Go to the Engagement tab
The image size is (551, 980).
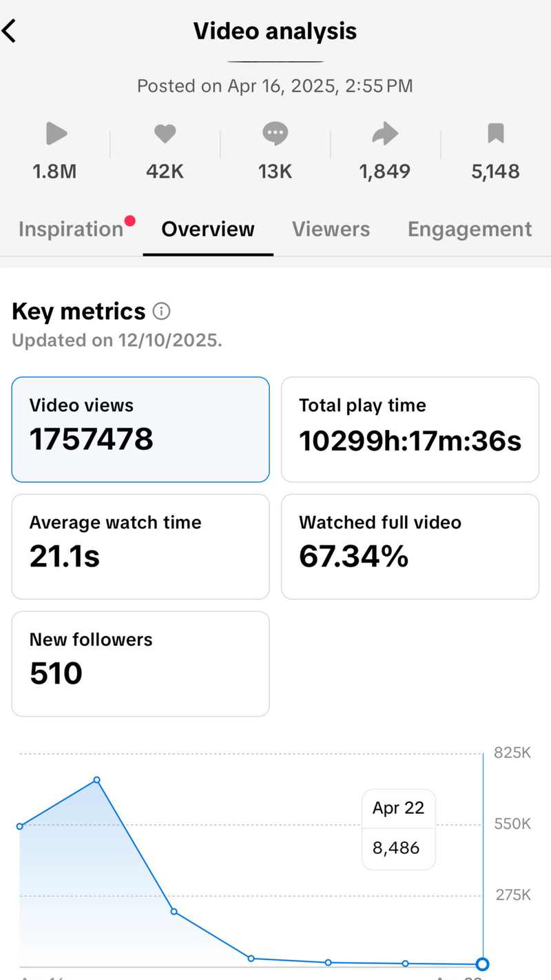[x=470, y=229]
